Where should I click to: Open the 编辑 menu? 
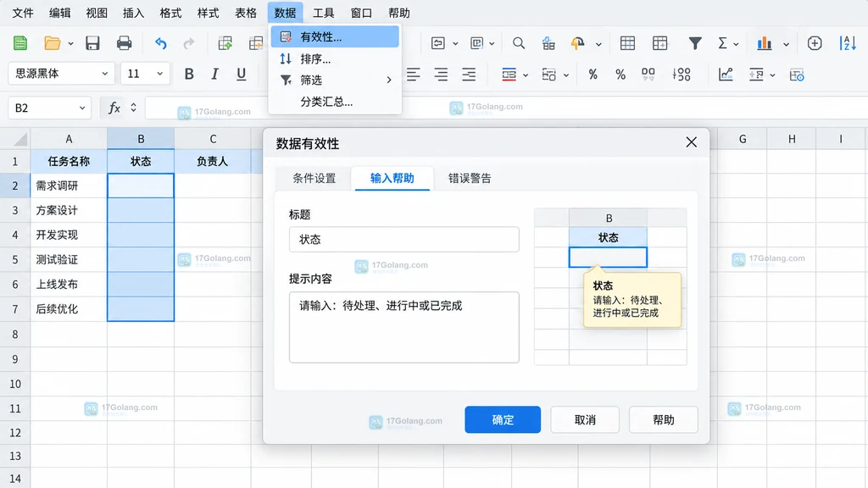click(x=60, y=13)
